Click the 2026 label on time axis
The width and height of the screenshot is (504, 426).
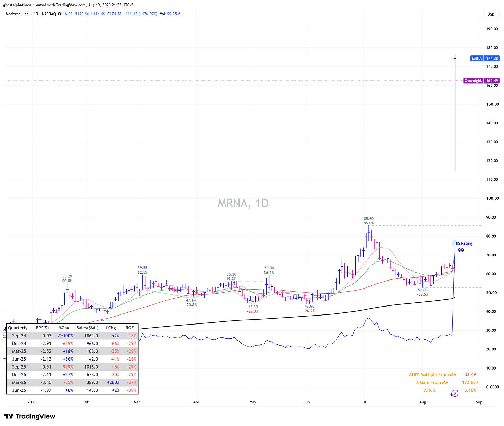point(32,402)
